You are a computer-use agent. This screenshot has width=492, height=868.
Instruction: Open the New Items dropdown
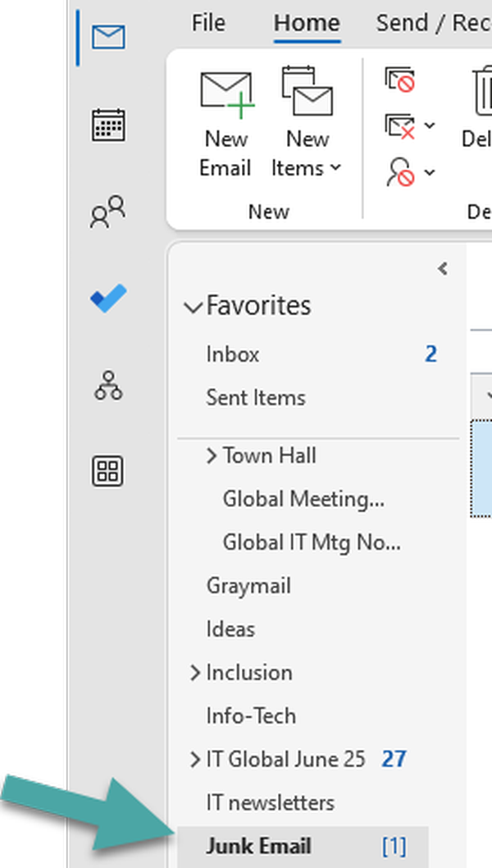pyautogui.click(x=307, y=123)
